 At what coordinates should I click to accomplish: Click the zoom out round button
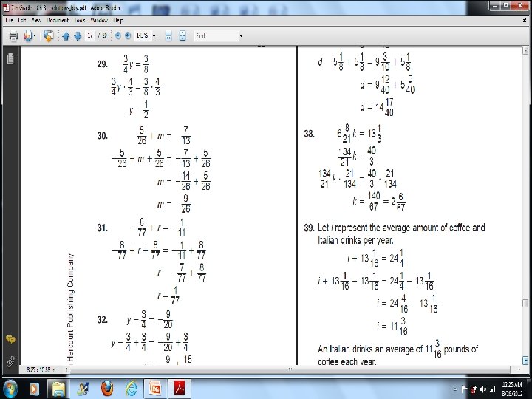pyautogui.click(x=117, y=35)
